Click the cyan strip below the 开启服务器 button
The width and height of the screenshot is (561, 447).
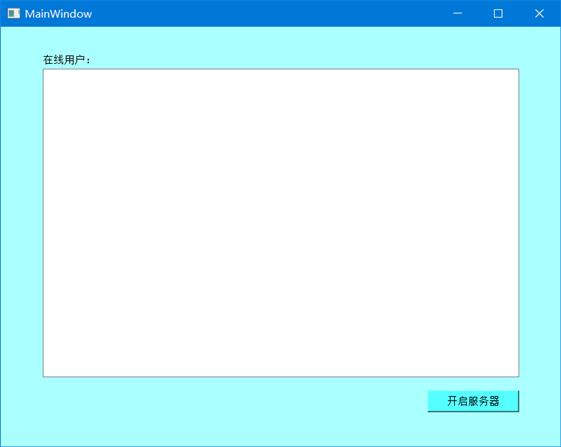click(x=473, y=428)
